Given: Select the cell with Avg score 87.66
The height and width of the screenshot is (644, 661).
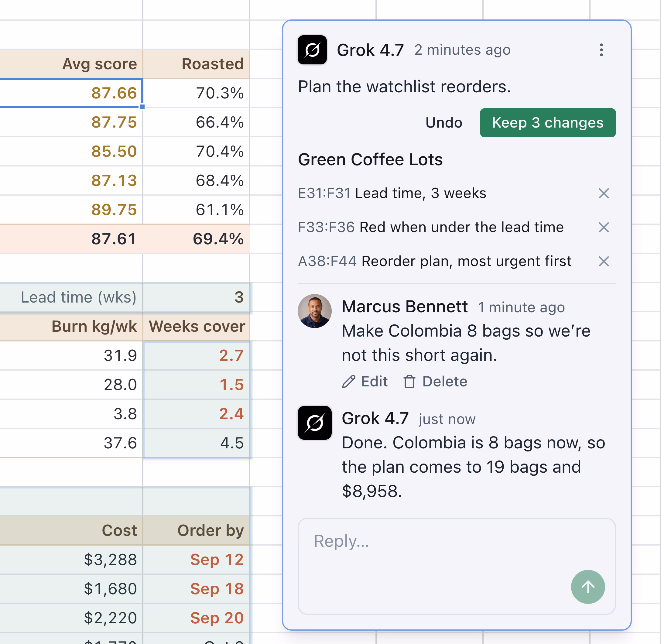Looking at the screenshot, I should pos(71,93).
